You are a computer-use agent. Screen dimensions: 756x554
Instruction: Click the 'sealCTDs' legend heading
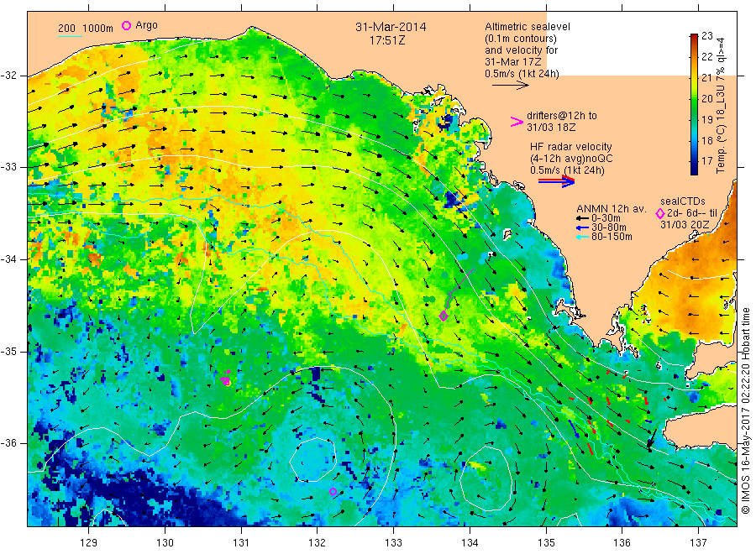[683, 201]
